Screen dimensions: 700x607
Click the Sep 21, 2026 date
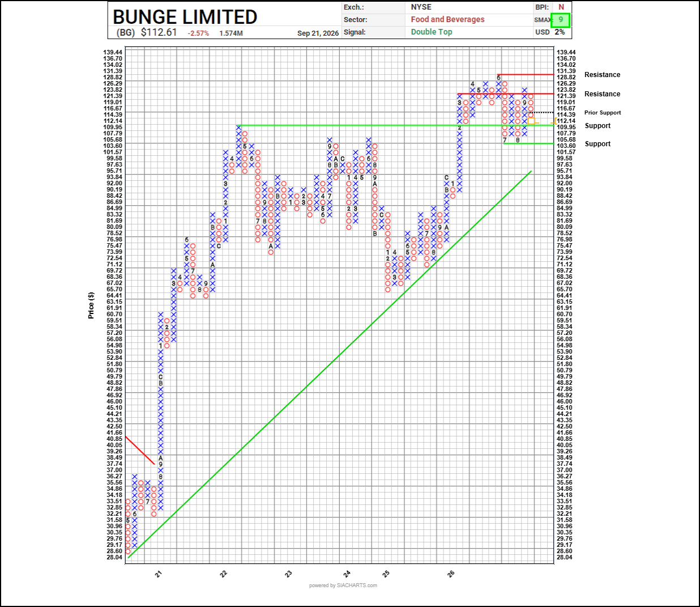tap(318, 33)
